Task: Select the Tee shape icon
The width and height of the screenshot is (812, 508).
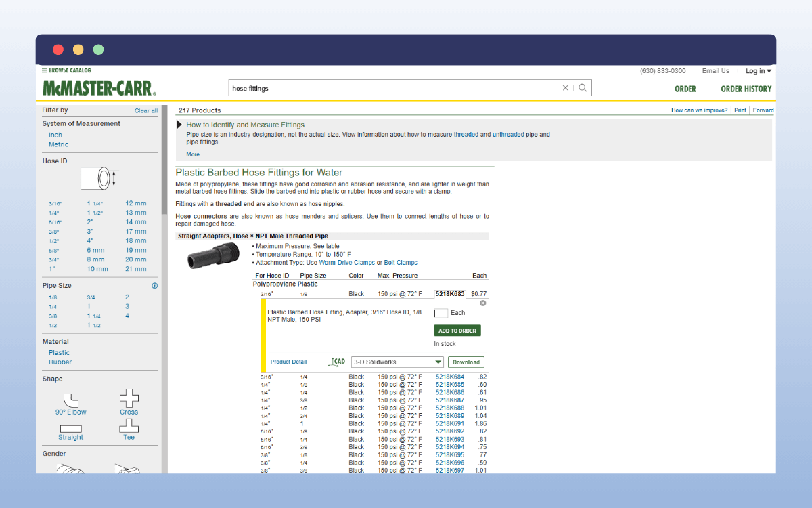Action: [x=129, y=426]
